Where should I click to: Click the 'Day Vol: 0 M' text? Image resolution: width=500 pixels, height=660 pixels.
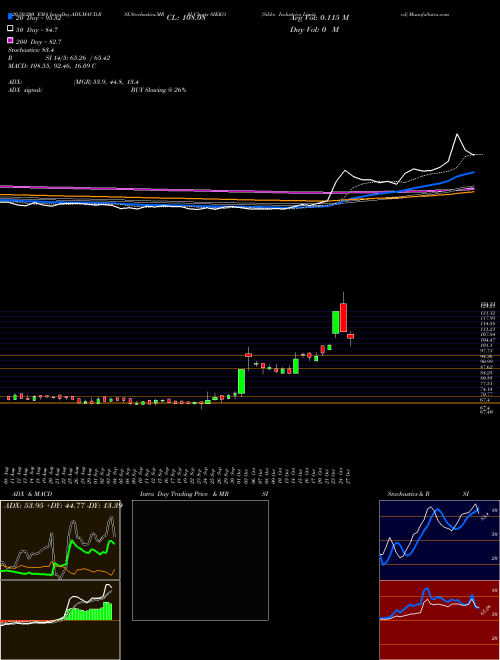click(314, 29)
